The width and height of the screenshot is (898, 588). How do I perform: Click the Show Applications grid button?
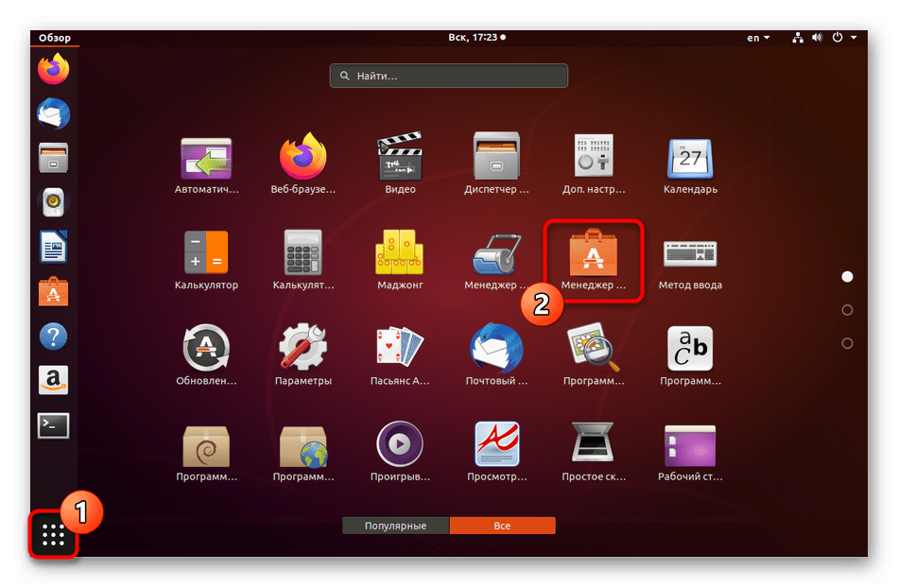coord(53,535)
